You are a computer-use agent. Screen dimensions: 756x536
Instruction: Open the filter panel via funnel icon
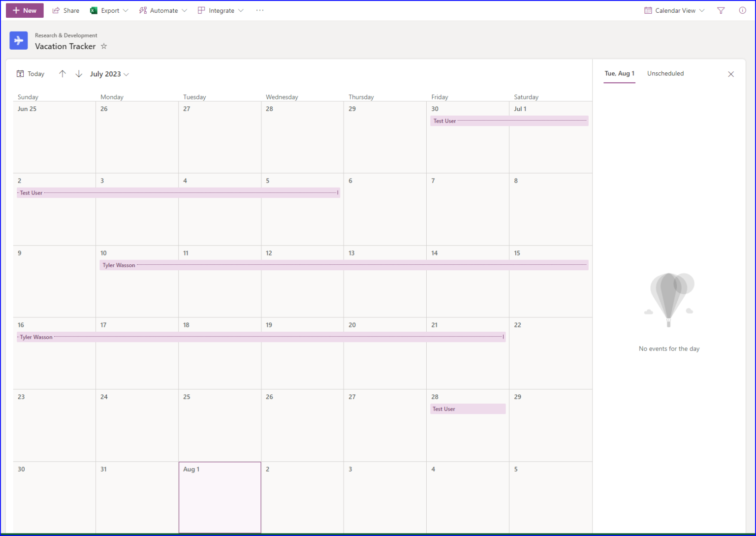pos(721,10)
